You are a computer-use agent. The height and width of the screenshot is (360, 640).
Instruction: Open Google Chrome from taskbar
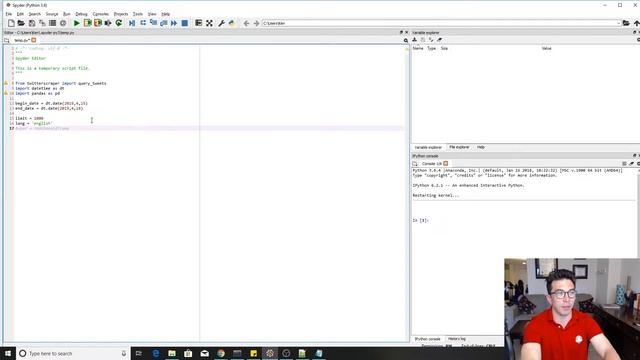(221, 353)
